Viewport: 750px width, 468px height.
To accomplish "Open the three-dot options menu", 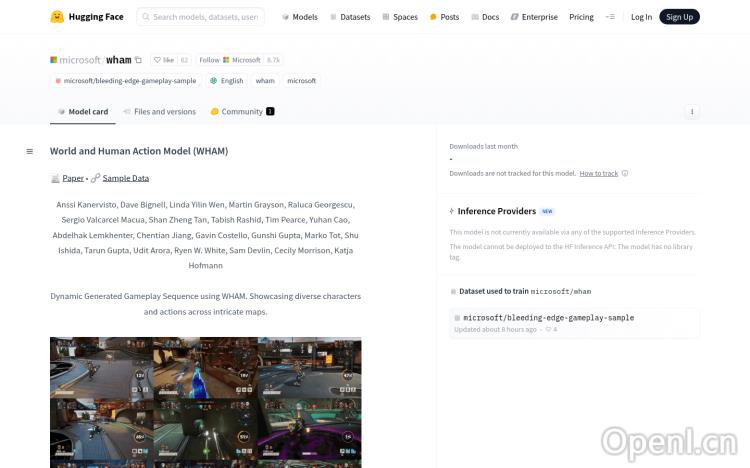I will 691,112.
